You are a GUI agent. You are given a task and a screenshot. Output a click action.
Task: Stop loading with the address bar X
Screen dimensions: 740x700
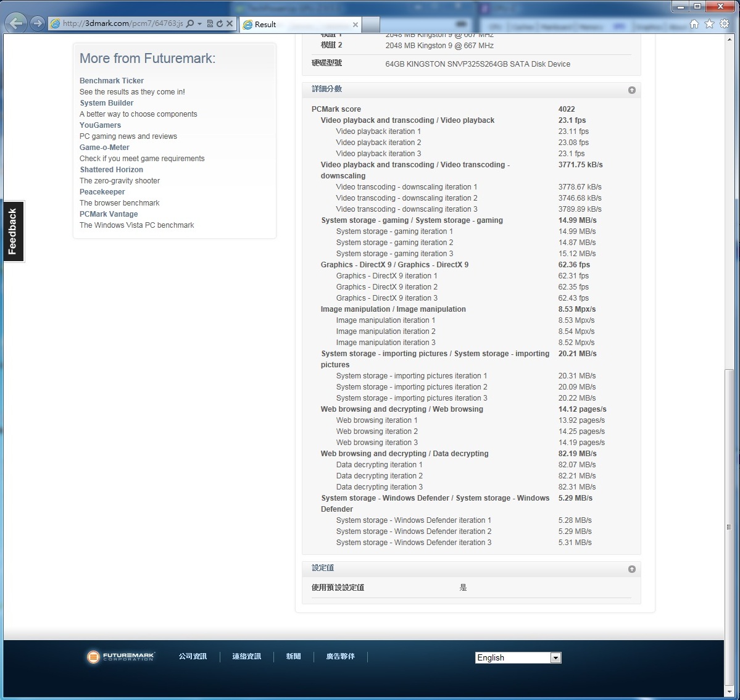tap(230, 23)
